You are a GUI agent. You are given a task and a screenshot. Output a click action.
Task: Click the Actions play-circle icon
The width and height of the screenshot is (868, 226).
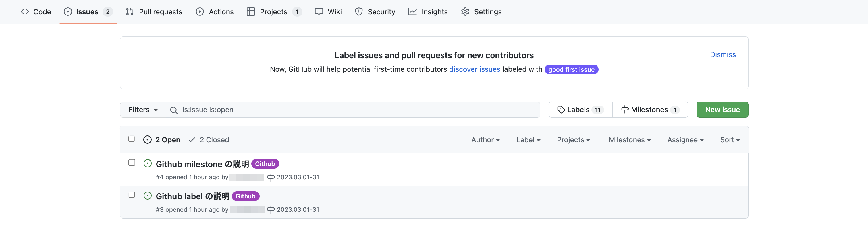pyautogui.click(x=200, y=12)
